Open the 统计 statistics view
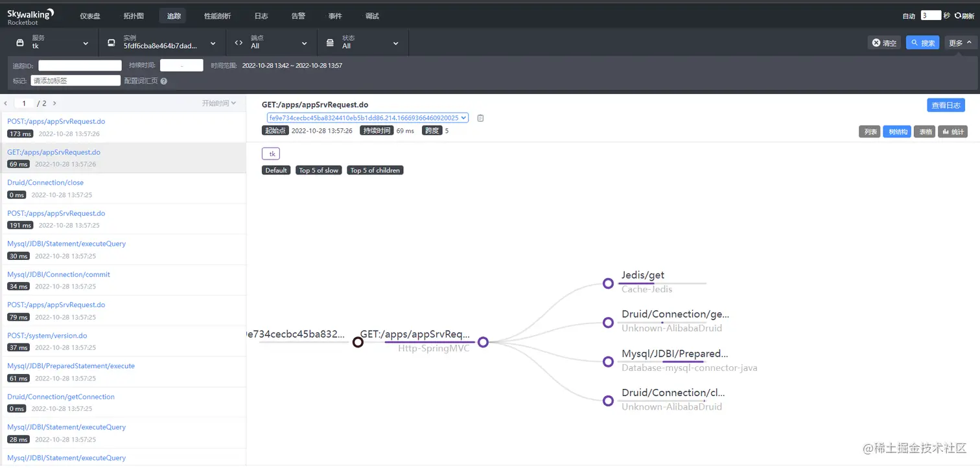 953,132
